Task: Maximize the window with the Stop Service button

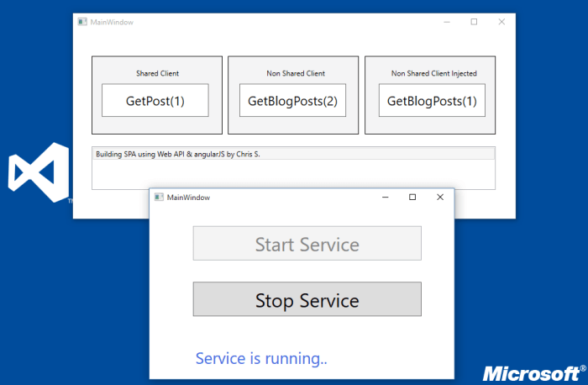Action: click(412, 197)
